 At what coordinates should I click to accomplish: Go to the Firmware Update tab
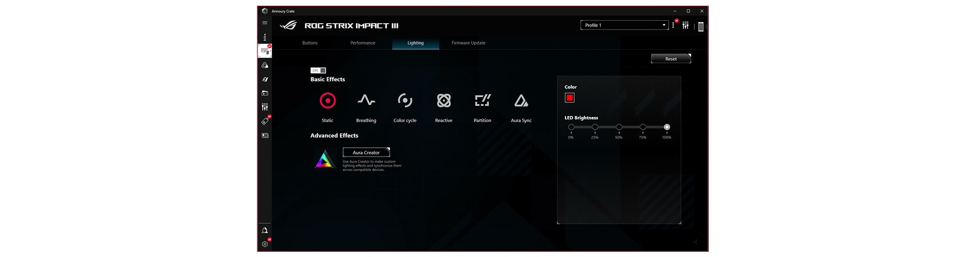[x=468, y=43]
